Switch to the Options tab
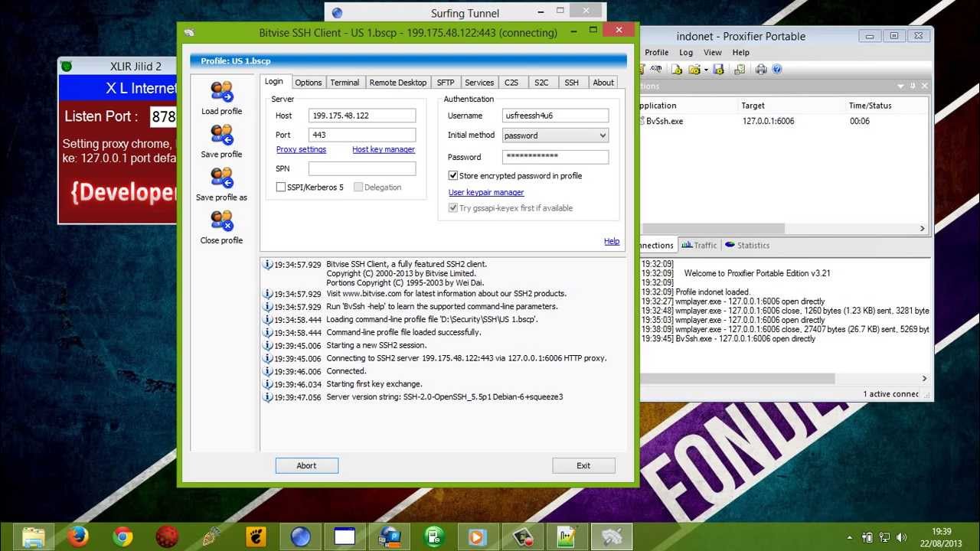Screen dimensions: 980x551 (309, 83)
